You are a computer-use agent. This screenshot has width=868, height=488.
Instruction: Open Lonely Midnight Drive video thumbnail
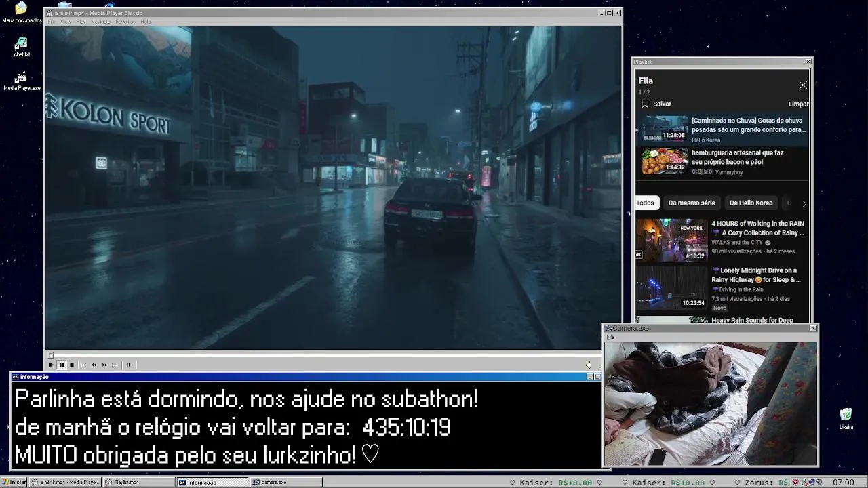click(671, 287)
